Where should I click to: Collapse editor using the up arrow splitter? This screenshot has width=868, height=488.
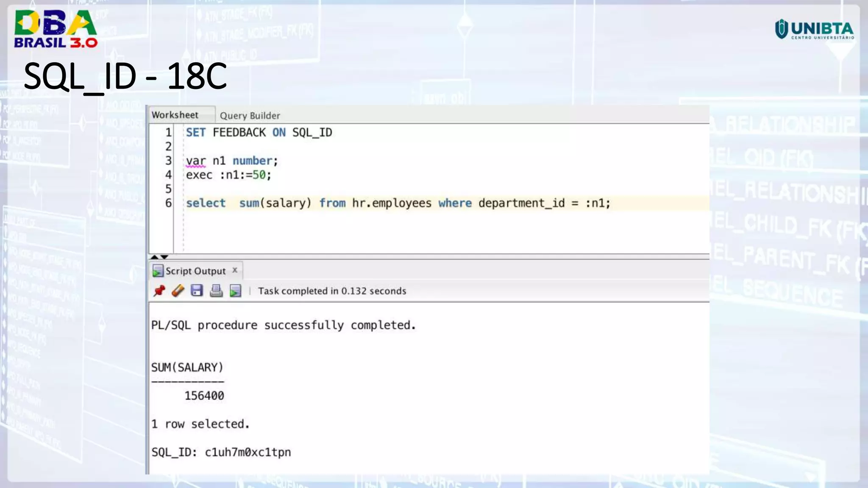(154, 257)
